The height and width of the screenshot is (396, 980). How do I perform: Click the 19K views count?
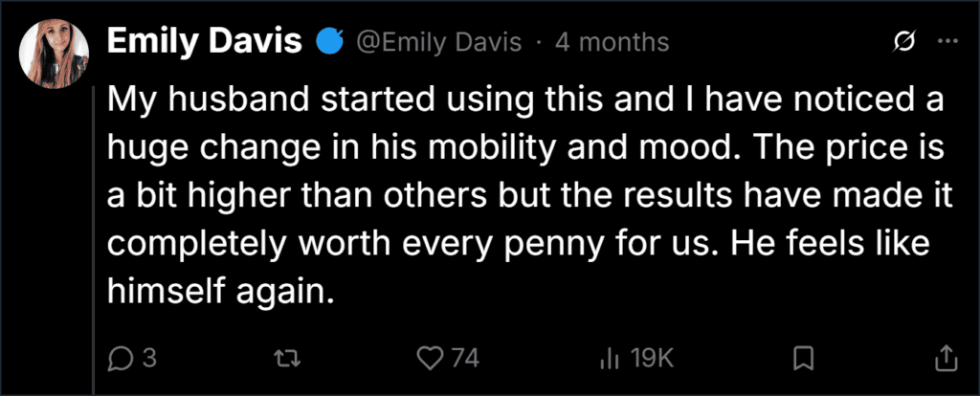[651, 359]
